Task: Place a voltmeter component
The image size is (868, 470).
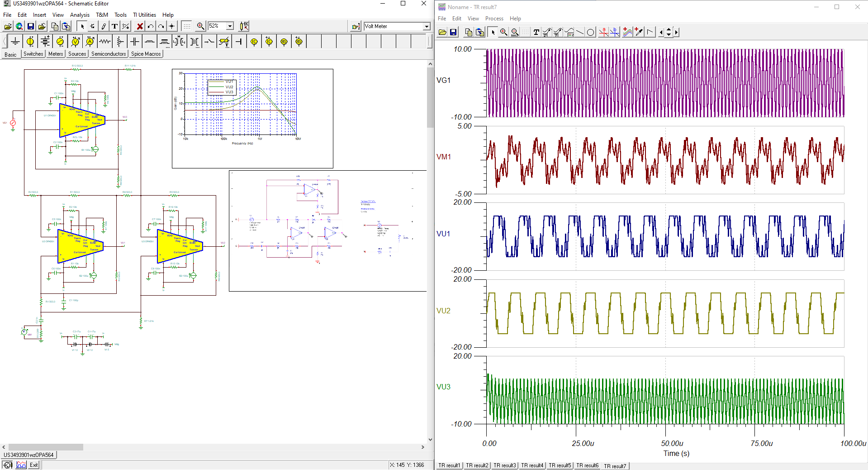Action: [75, 42]
